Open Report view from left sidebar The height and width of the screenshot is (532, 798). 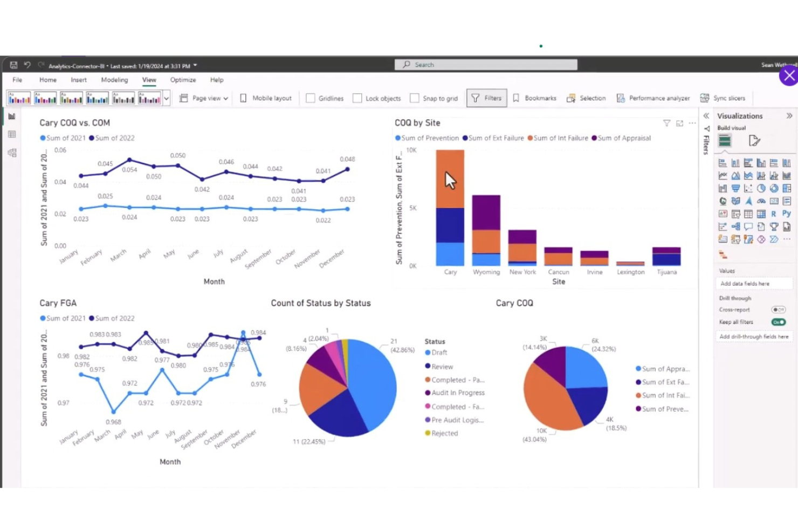click(x=12, y=116)
